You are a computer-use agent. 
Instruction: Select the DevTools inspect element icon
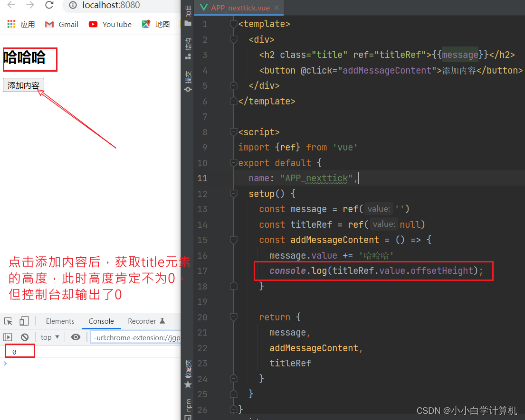point(8,321)
